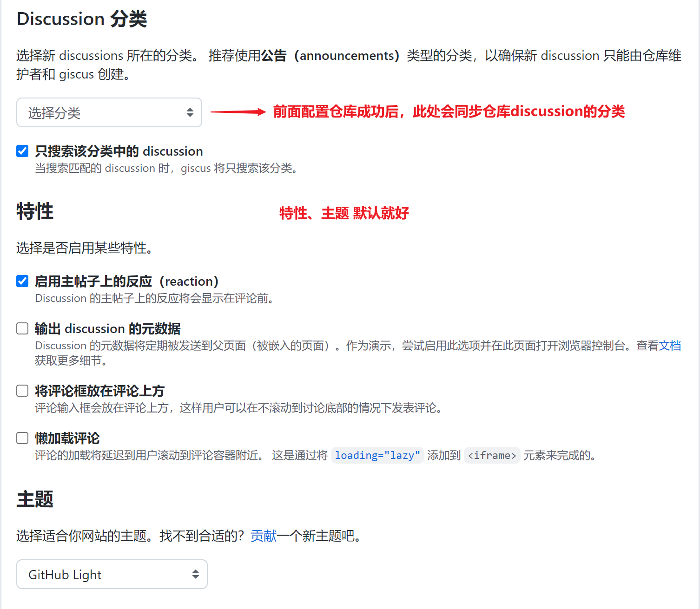Viewport: 700px width, 609px height.
Task: Click the red arrow pointing to the annotation
Action: click(x=238, y=112)
